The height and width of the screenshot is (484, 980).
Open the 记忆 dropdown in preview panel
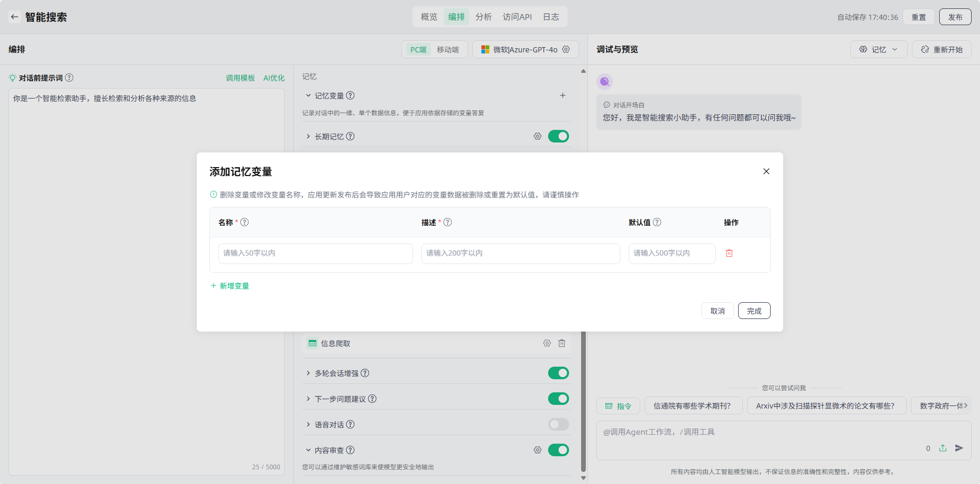878,49
